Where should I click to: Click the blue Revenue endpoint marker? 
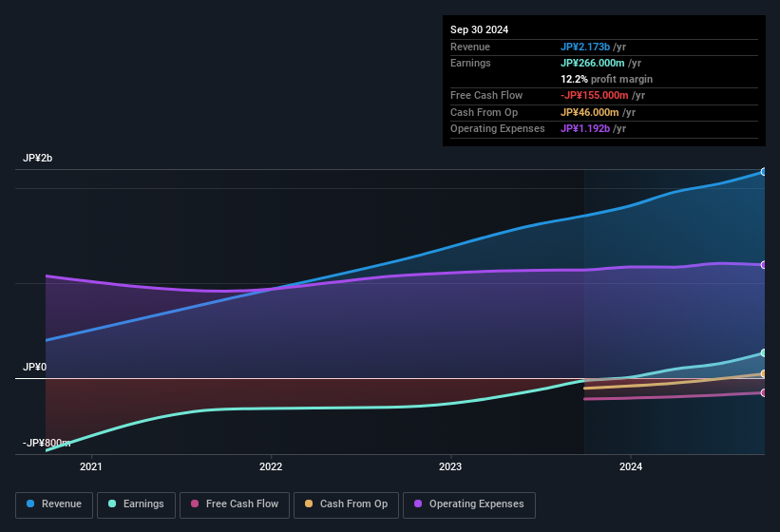764,172
